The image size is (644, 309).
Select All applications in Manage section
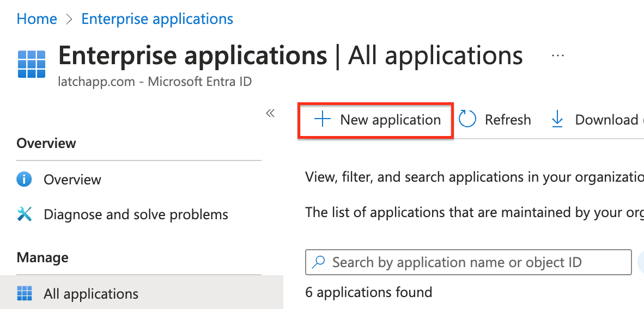(91, 294)
